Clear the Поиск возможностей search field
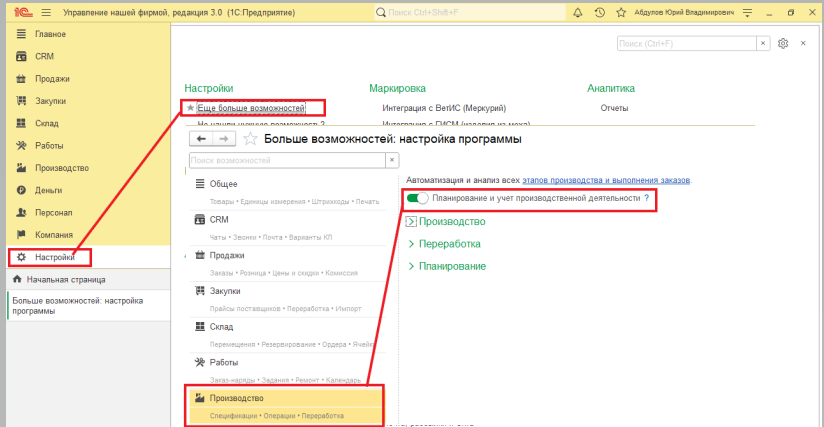 [x=392, y=160]
